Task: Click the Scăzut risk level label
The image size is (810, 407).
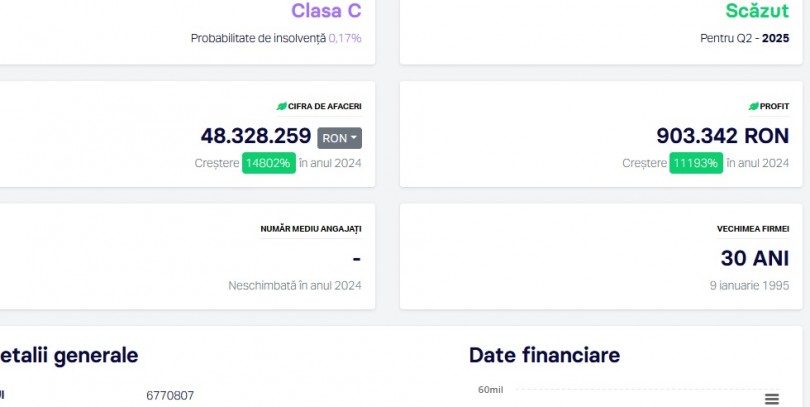Action: 757,11
